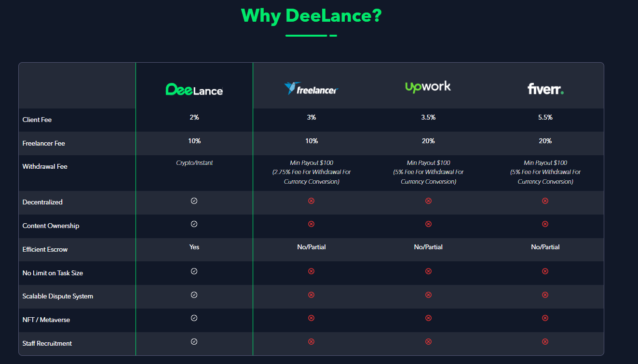Click DeeLance checkmark for No Limit on Task Size
The width and height of the screenshot is (638, 364).
194,271
